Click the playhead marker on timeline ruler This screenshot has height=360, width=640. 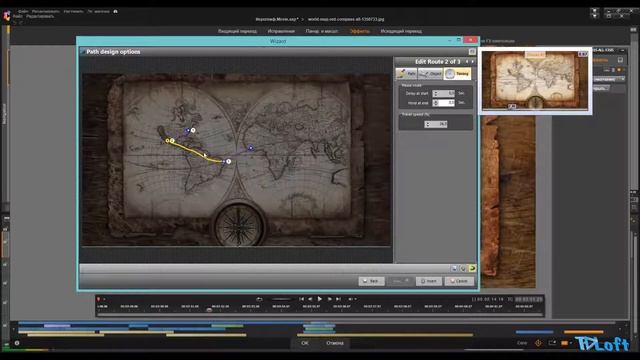[x=209, y=310]
